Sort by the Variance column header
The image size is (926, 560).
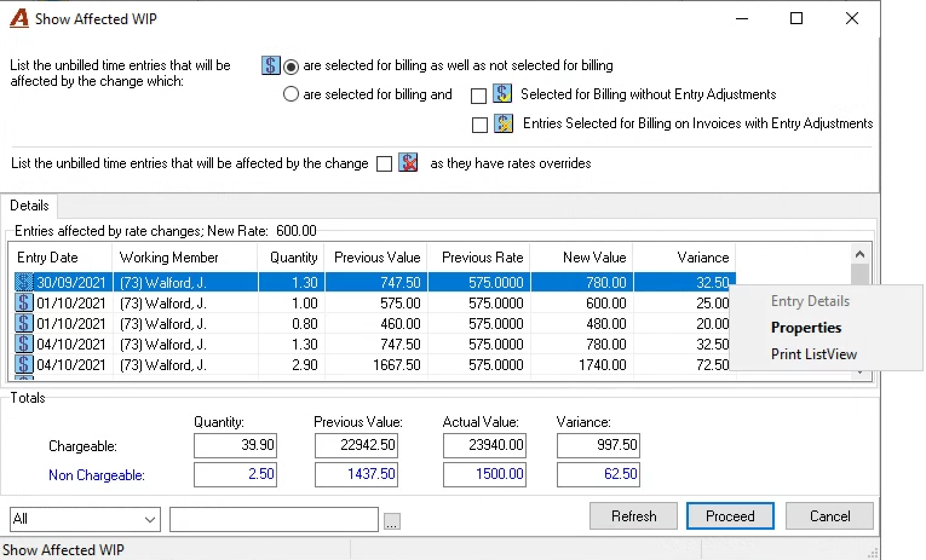[x=685, y=258]
